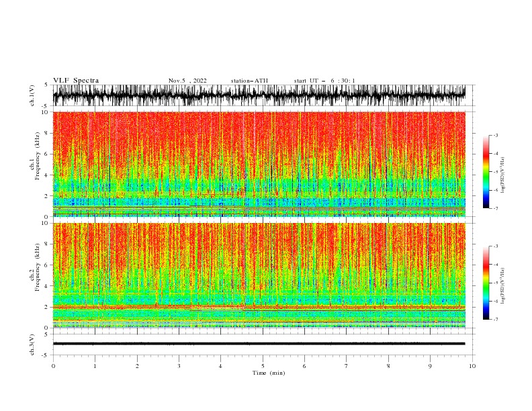Click the "2" tick on the time axis
532x411 pixels.
tap(137, 366)
